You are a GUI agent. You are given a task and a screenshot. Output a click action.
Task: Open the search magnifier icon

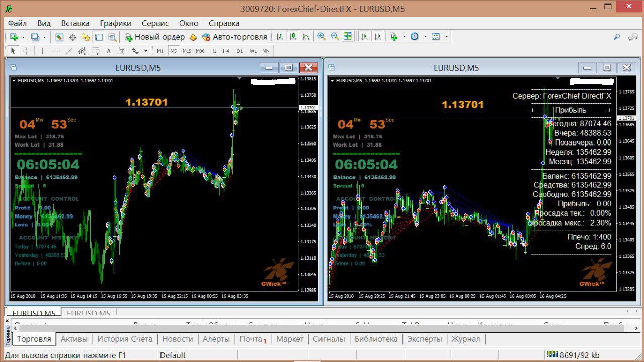617,37
